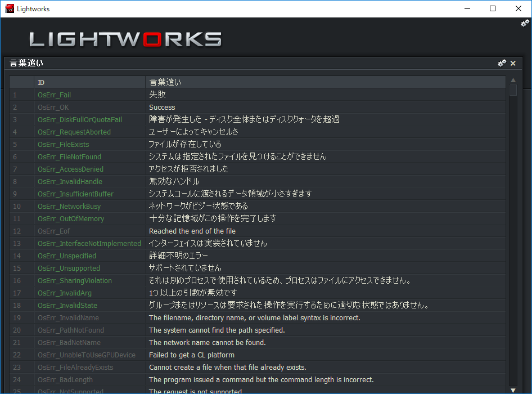The image size is (532, 394).
Task: Select OsErr_AccessDenied entry
Action: 89,169
